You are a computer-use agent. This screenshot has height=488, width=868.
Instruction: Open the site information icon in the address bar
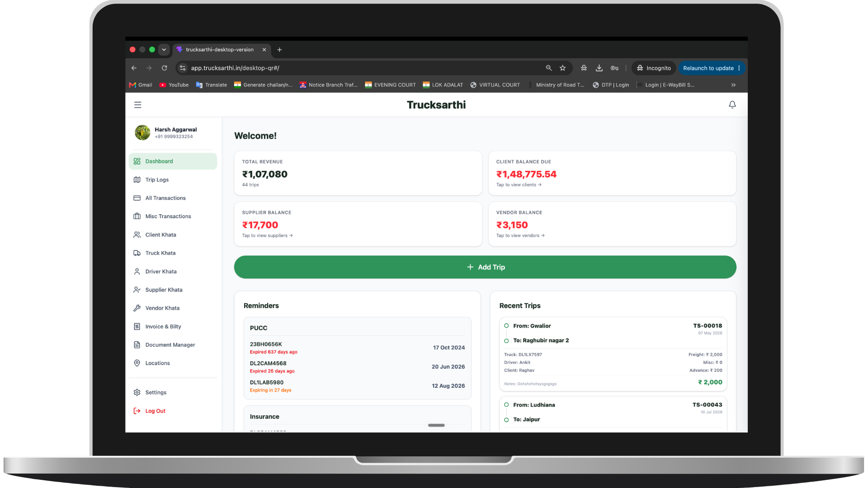click(183, 68)
